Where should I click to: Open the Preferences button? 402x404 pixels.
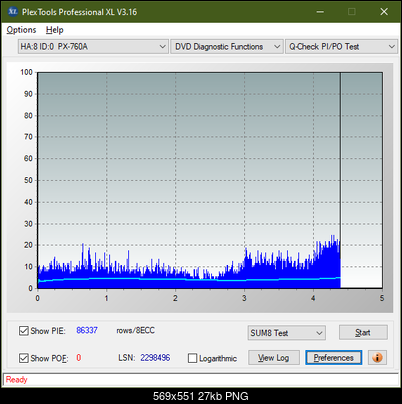coord(334,358)
